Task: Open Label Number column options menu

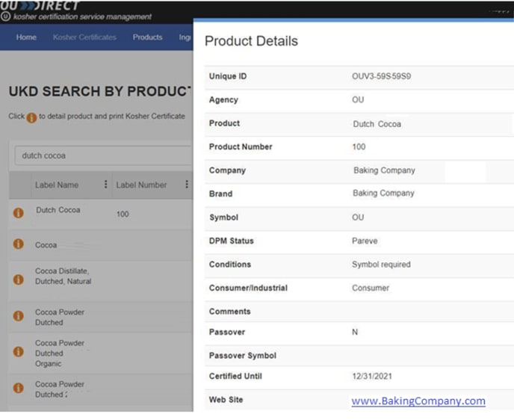Action: [187, 185]
